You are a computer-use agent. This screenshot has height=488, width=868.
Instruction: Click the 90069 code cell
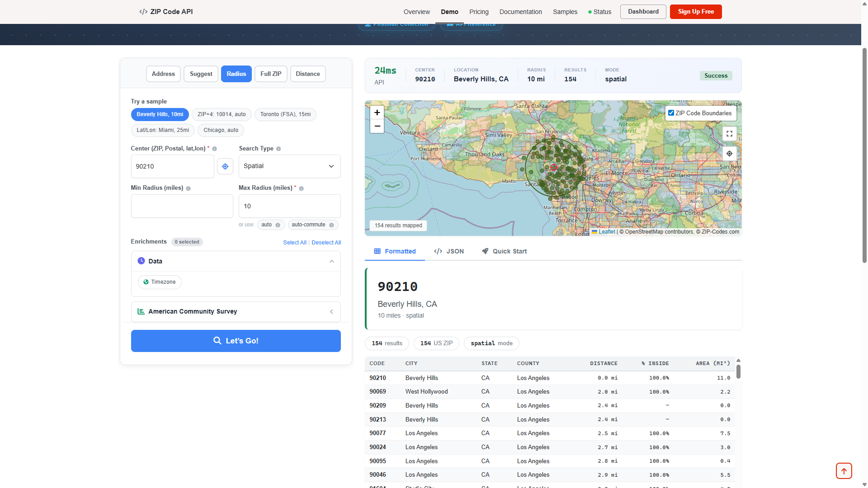377,392
